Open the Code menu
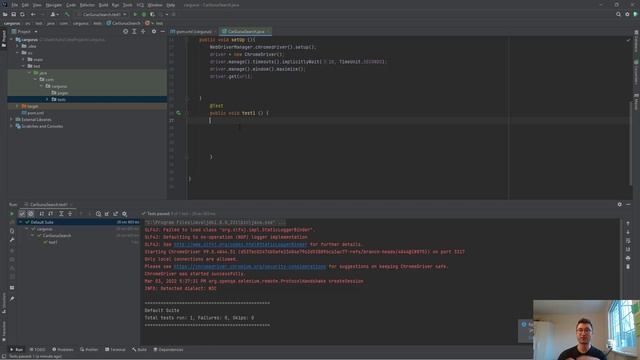The image size is (640, 360). point(71,5)
